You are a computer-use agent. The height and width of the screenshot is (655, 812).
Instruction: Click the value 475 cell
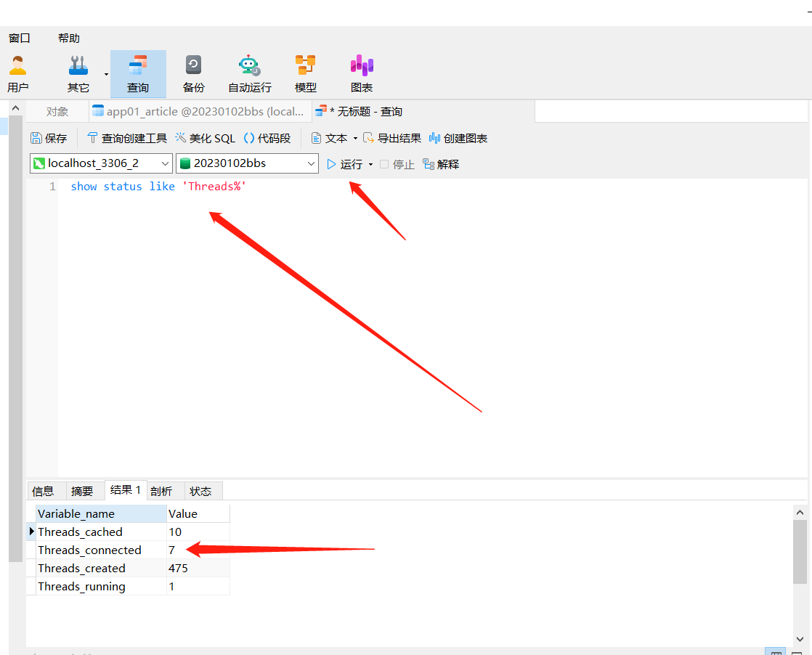point(198,568)
